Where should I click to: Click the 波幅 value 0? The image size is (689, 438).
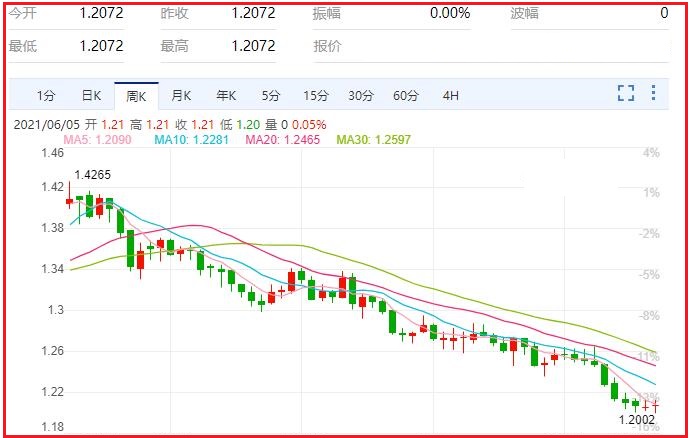[664, 13]
